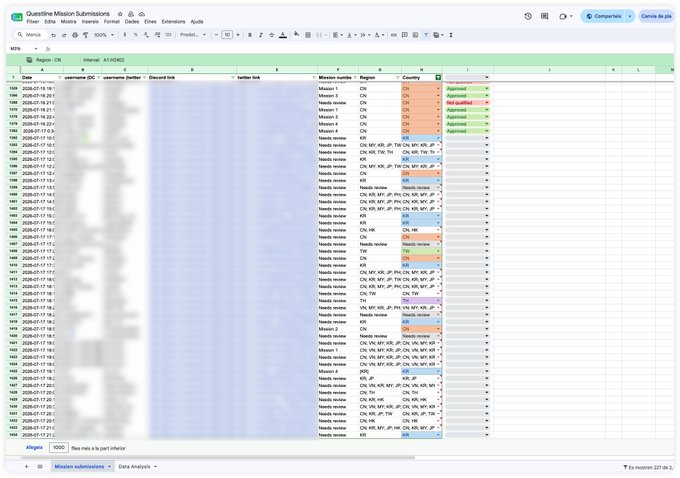The image size is (680, 478).
Task: Click the move-to-folder icon beside title
Action: [131, 14]
